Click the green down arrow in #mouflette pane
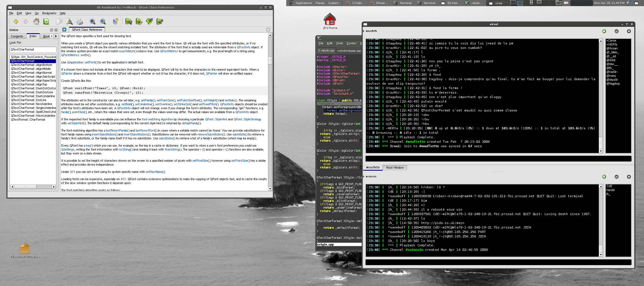The image size is (644, 286). pyautogui.click(x=604, y=31)
